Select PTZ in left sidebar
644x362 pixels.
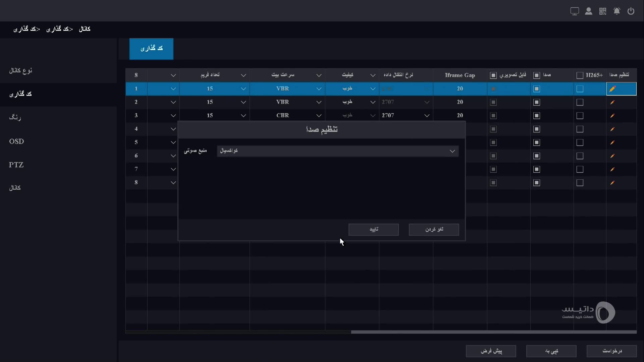(x=16, y=165)
